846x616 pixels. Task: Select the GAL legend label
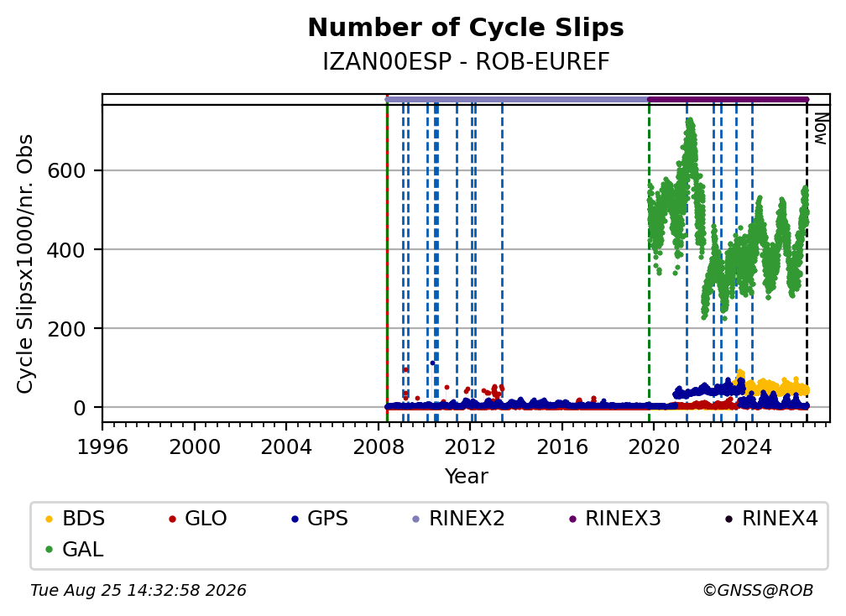click(82, 551)
